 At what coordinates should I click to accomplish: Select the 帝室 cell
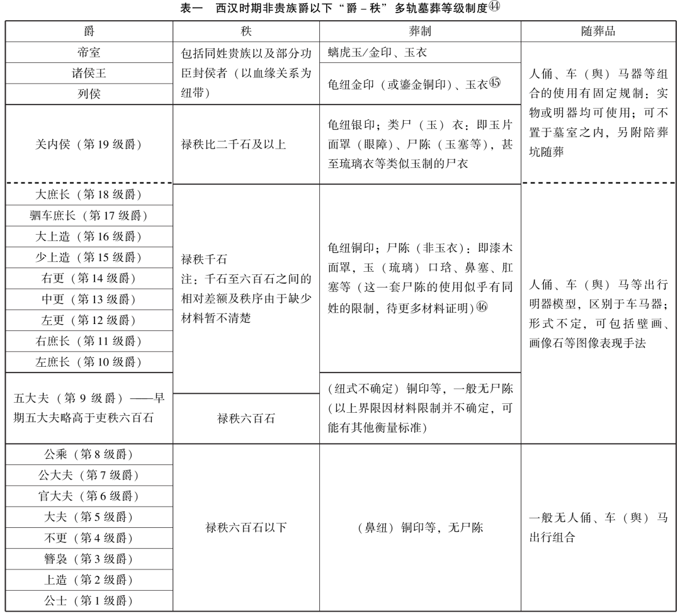point(89,52)
